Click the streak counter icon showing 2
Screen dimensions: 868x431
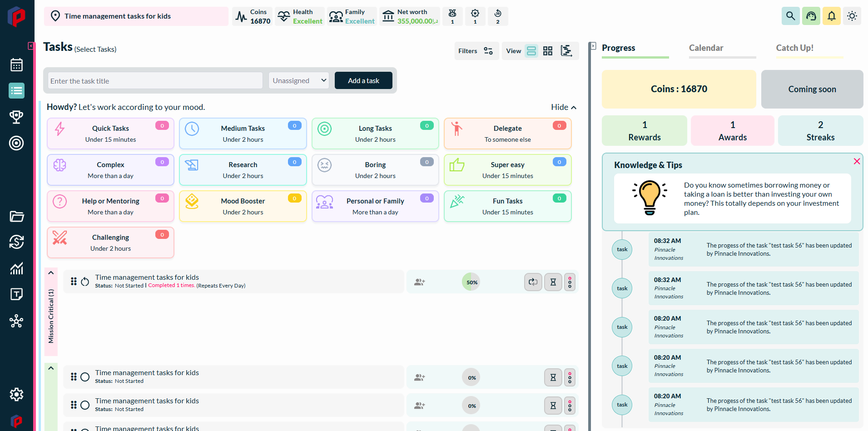click(498, 16)
